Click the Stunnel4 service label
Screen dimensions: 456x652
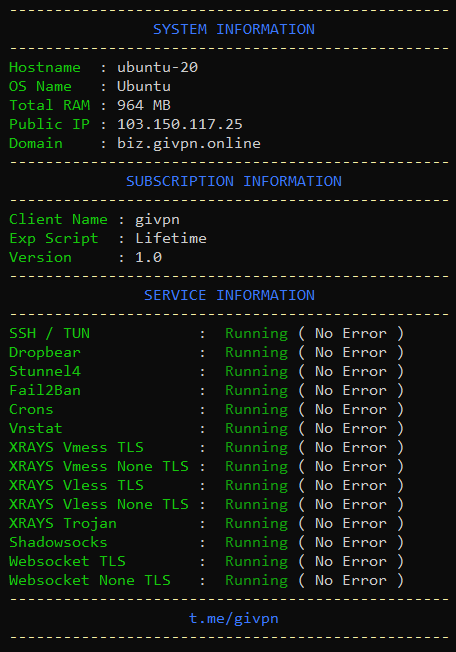(45, 371)
